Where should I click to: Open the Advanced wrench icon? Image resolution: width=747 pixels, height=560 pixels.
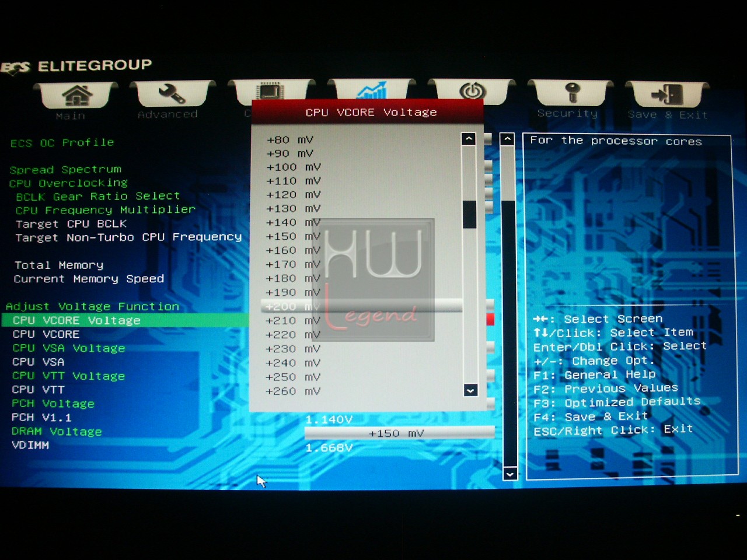(171, 93)
